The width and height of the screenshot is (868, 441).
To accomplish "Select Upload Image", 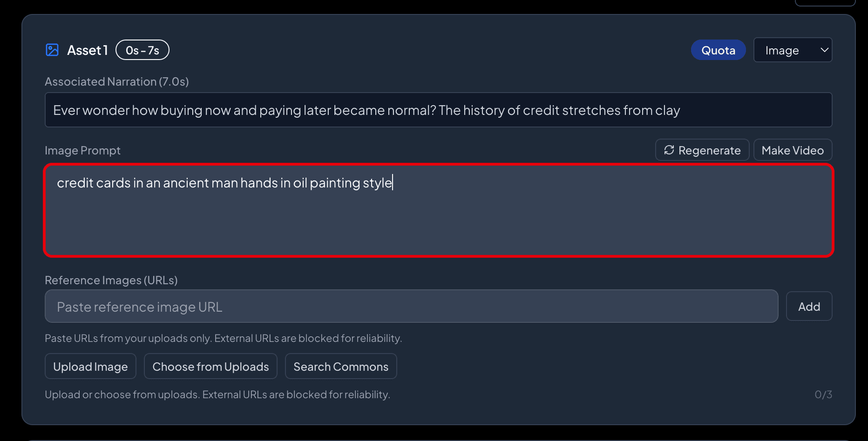I will [90, 366].
